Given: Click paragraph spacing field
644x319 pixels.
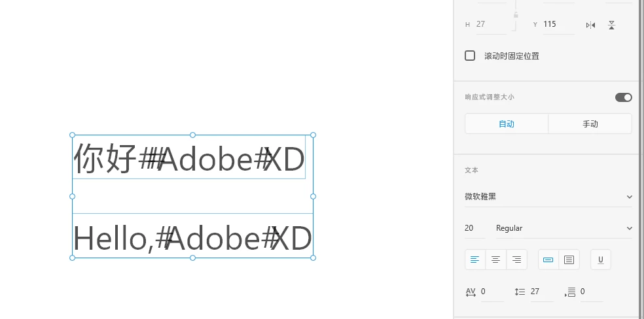Looking at the screenshot, I should point(592,292).
